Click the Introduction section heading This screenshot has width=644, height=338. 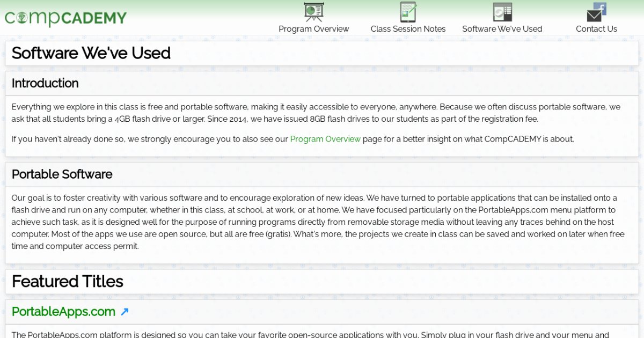pyautogui.click(x=45, y=83)
